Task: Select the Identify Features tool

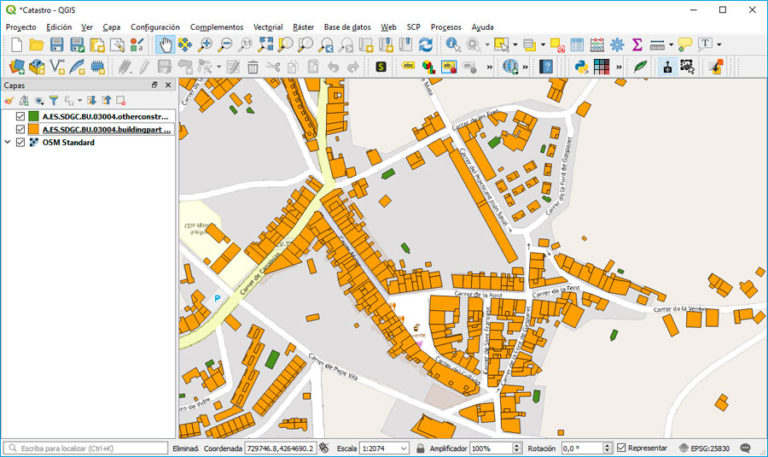Action: coord(453,45)
